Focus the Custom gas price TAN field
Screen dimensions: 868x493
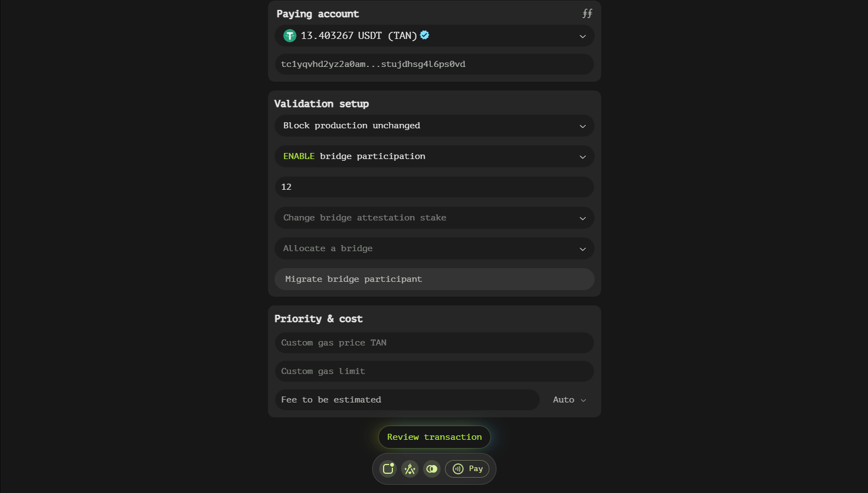click(x=434, y=343)
